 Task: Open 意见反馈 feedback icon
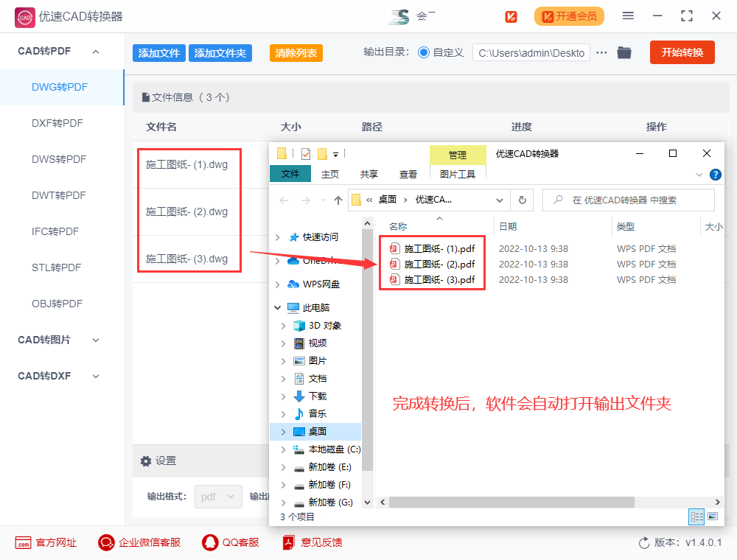[289, 542]
